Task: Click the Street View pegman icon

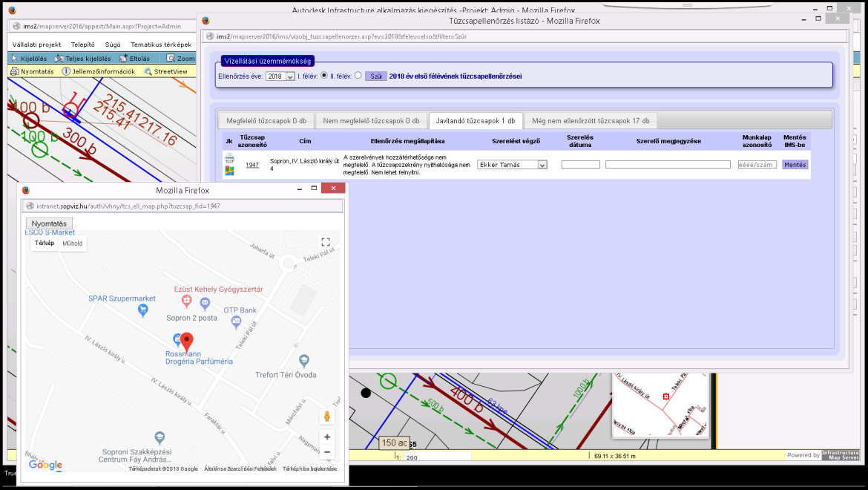Action: 326,416
